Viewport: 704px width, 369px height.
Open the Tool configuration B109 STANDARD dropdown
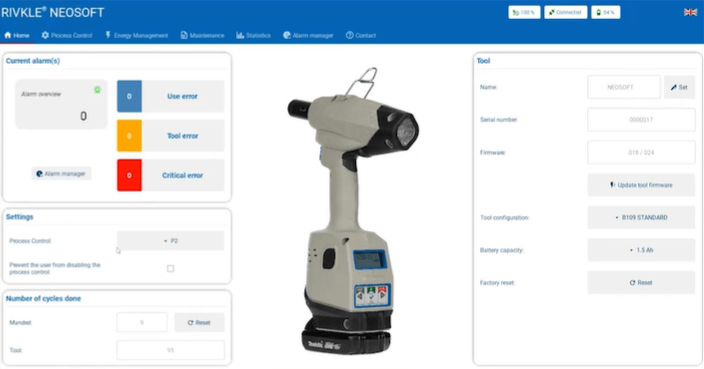point(641,217)
